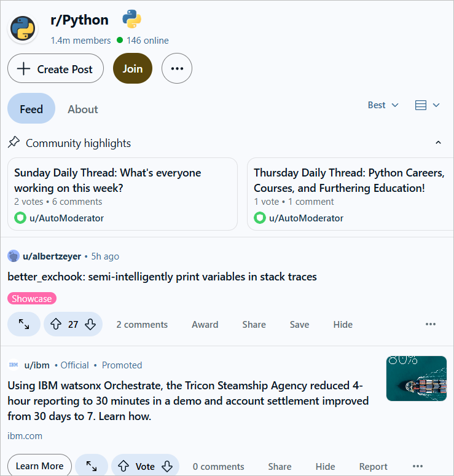The height and width of the screenshot is (476, 454).
Task: Click u/AutoModerator on the Thursday thread
Action: pos(307,218)
